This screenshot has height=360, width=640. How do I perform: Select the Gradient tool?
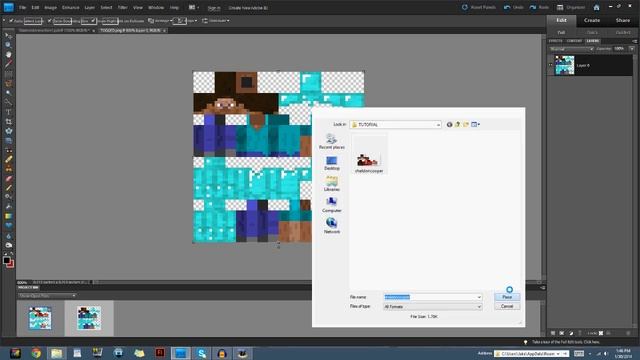tap(8, 216)
